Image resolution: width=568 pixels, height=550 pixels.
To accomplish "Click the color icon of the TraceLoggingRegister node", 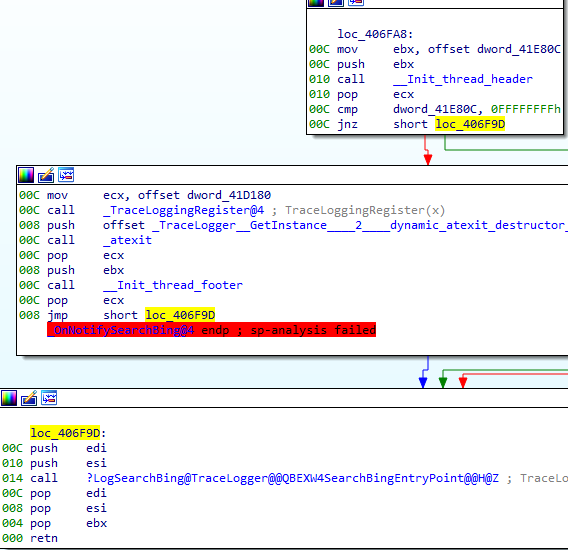I will [x=26, y=175].
